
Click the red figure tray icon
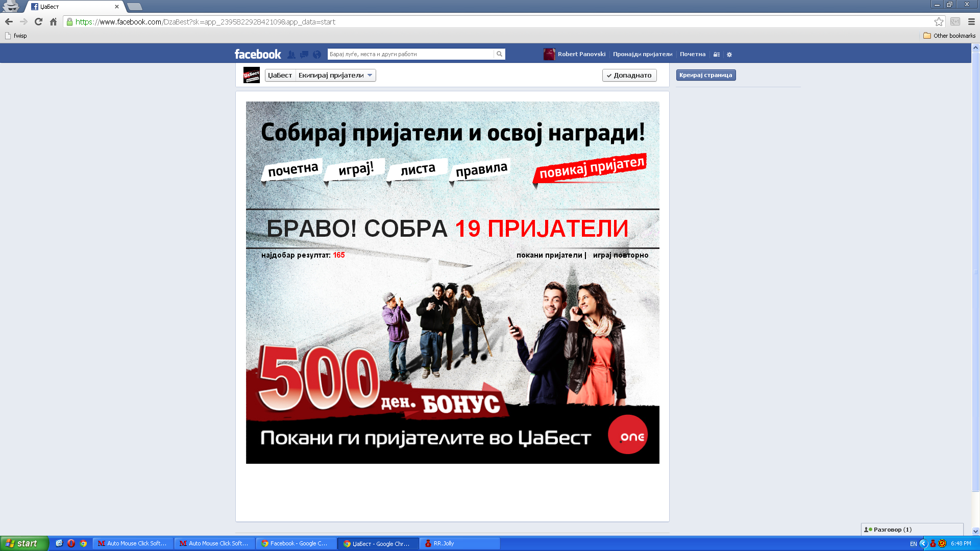(x=933, y=543)
